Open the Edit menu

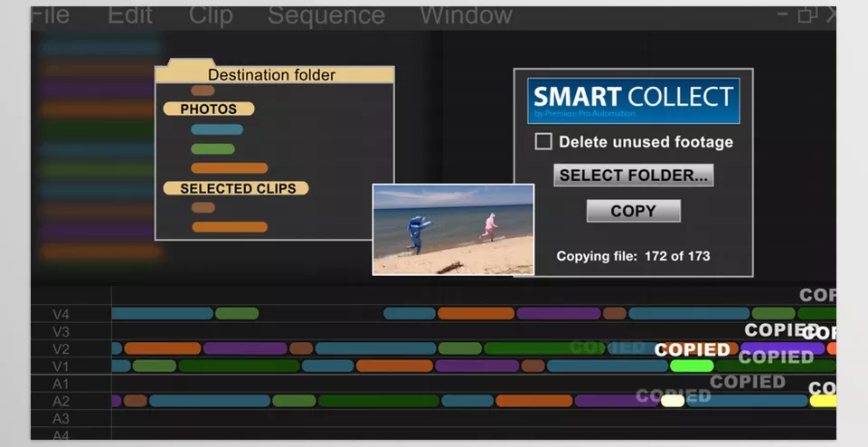[130, 15]
